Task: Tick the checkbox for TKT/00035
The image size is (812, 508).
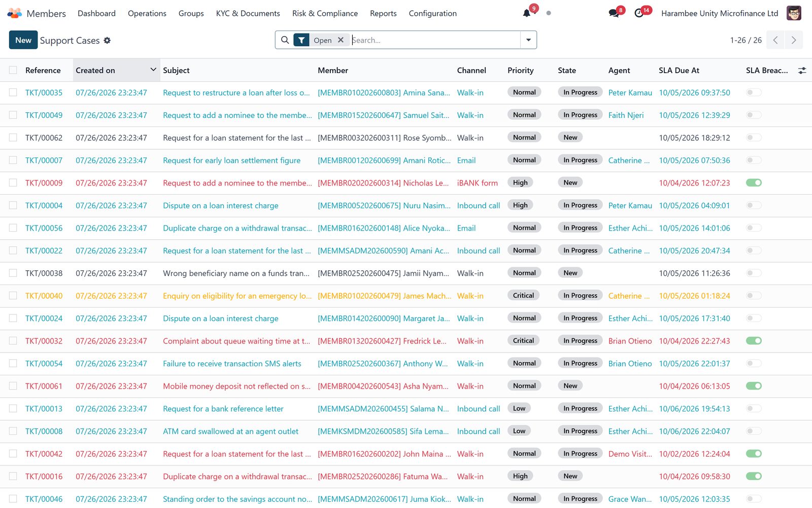Action: [x=13, y=92]
